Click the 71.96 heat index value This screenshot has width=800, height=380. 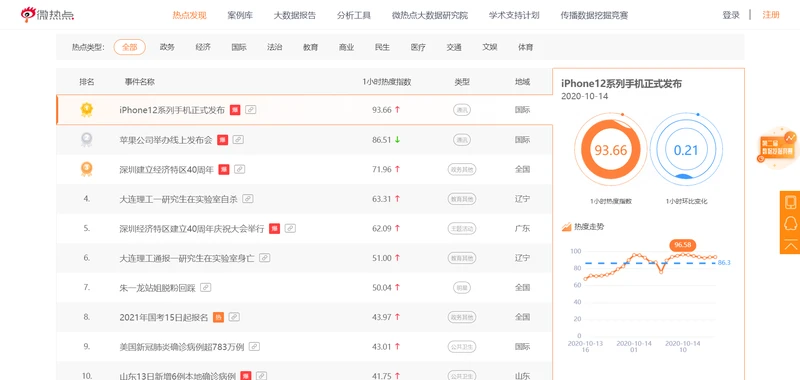pyautogui.click(x=382, y=169)
